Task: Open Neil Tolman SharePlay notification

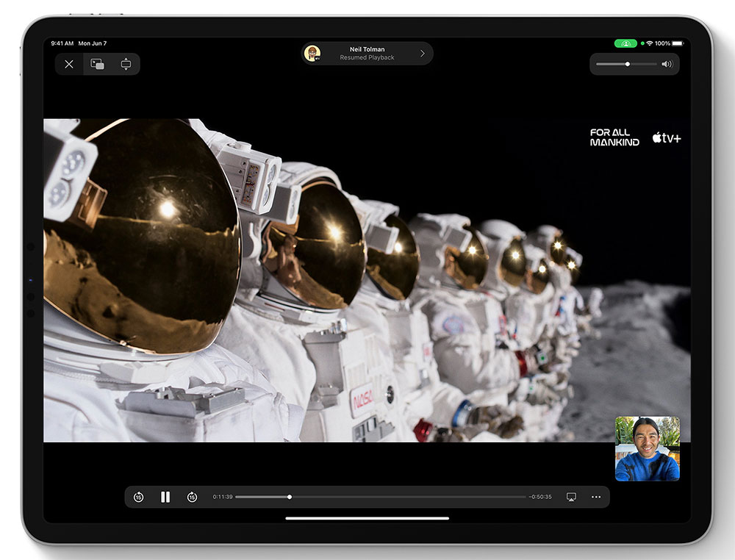Action: tap(367, 54)
